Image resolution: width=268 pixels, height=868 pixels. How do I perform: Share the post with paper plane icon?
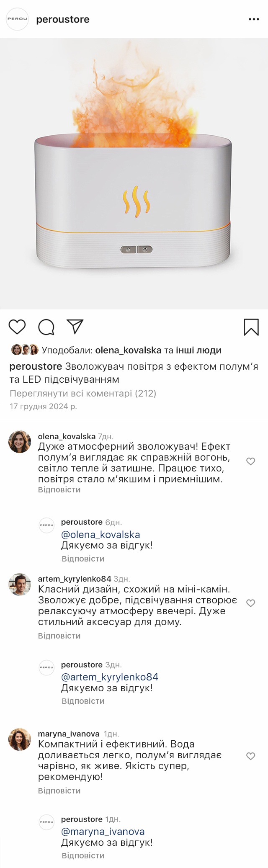point(75,327)
